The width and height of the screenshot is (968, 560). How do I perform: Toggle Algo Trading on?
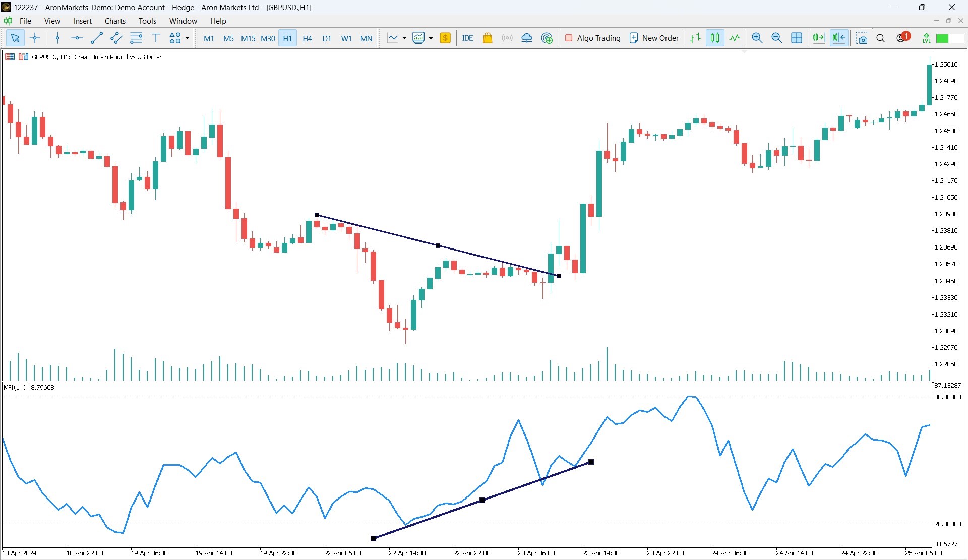pos(592,38)
